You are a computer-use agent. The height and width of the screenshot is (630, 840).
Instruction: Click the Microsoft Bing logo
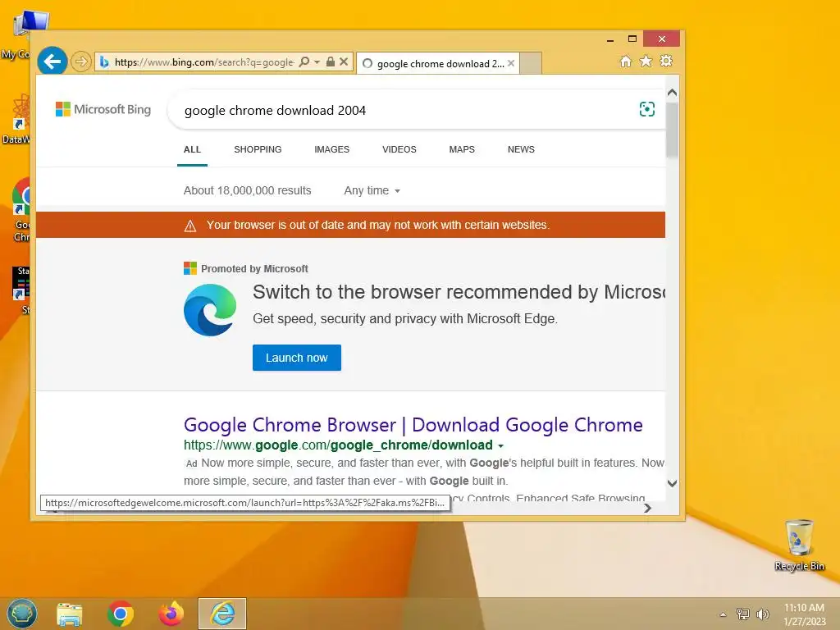[x=103, y=109]
